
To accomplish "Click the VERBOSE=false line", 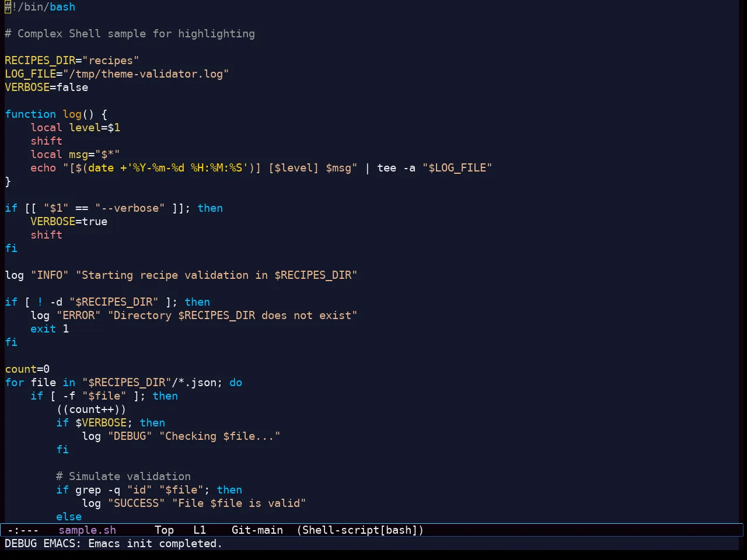I will click(x=47, y=87).
